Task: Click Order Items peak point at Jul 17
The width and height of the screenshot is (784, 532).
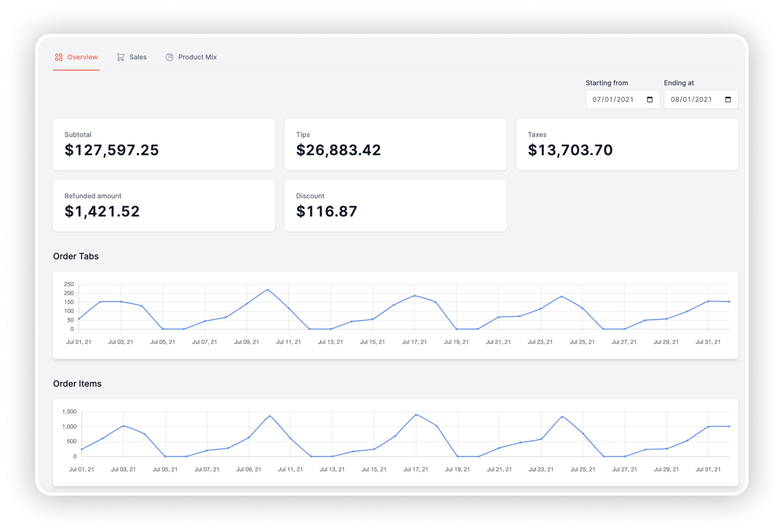Action: [x=416, y=415]
